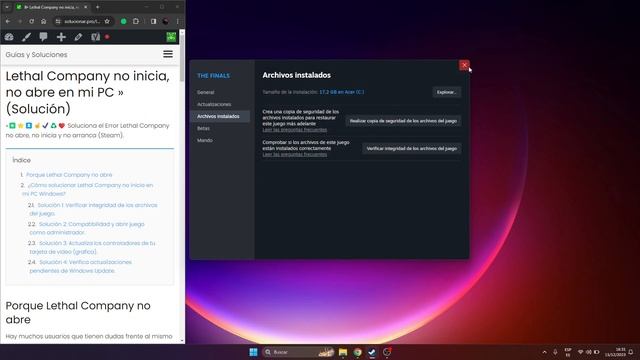Click the Customize paintbrush icon in admin bar
The width and height of the screenshot is (640, 360).
(x=26, y=37)
